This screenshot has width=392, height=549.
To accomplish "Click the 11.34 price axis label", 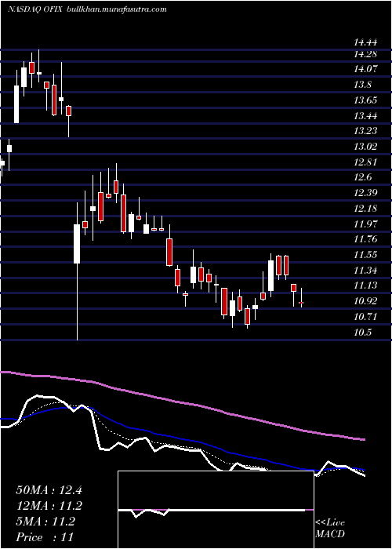I will pos(365,270).
